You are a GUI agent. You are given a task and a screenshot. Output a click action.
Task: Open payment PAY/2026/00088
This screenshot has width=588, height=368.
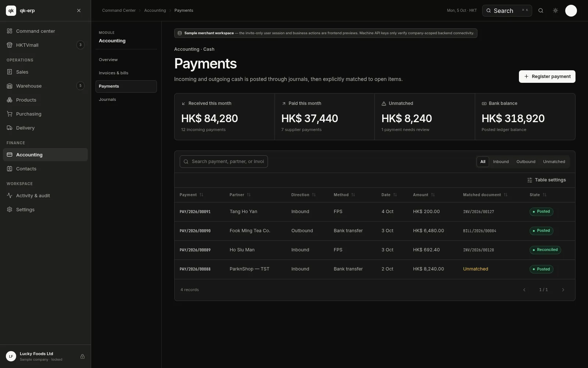pos(195,269)
